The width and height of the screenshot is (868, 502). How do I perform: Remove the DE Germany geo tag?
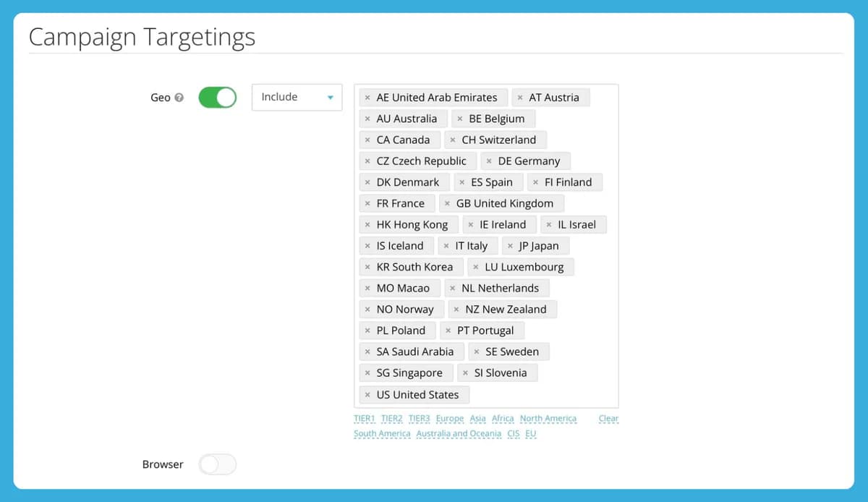pyautogui.click(x=489, y=161)
